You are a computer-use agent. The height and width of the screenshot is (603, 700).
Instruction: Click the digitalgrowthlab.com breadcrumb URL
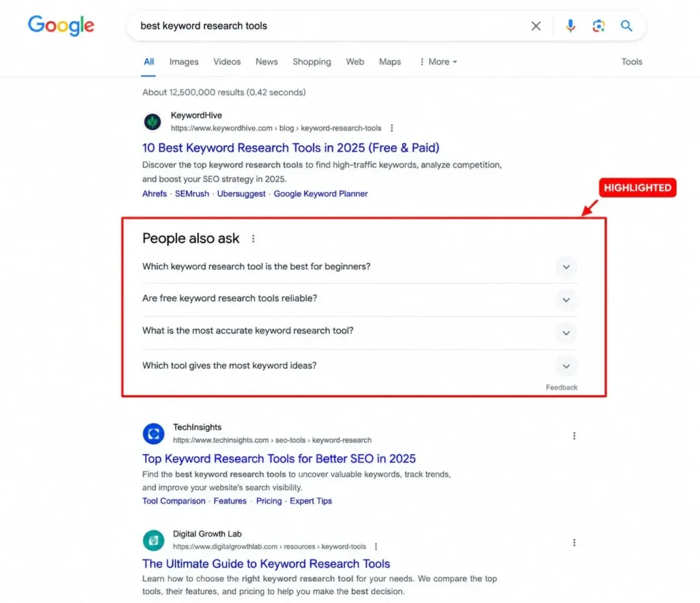tap(269, 546)
